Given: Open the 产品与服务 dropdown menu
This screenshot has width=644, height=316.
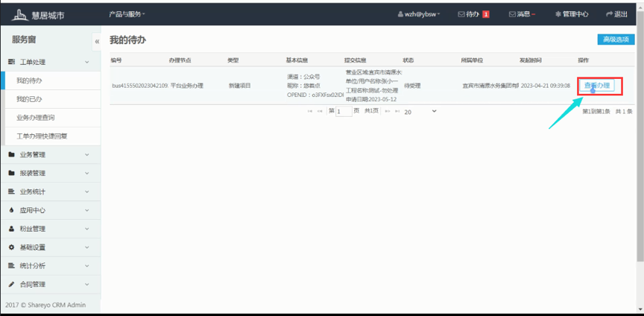Looking at the screenshot, I should [x=127, y=14].
